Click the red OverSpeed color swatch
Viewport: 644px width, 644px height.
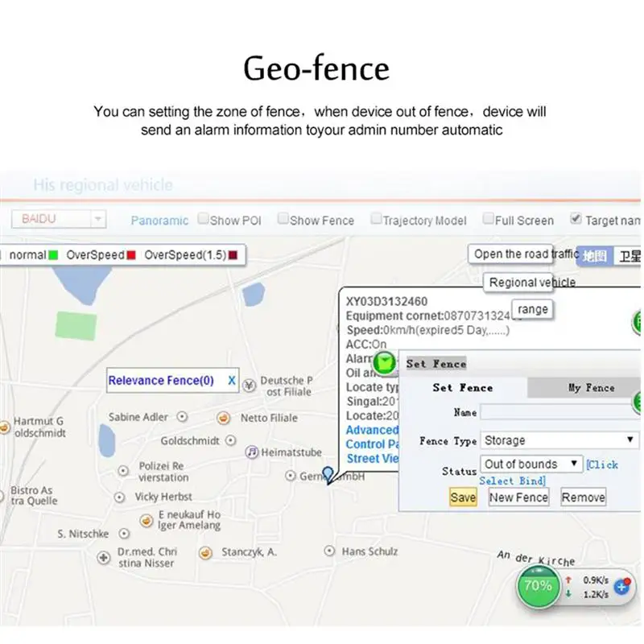(x=131, y=255)
